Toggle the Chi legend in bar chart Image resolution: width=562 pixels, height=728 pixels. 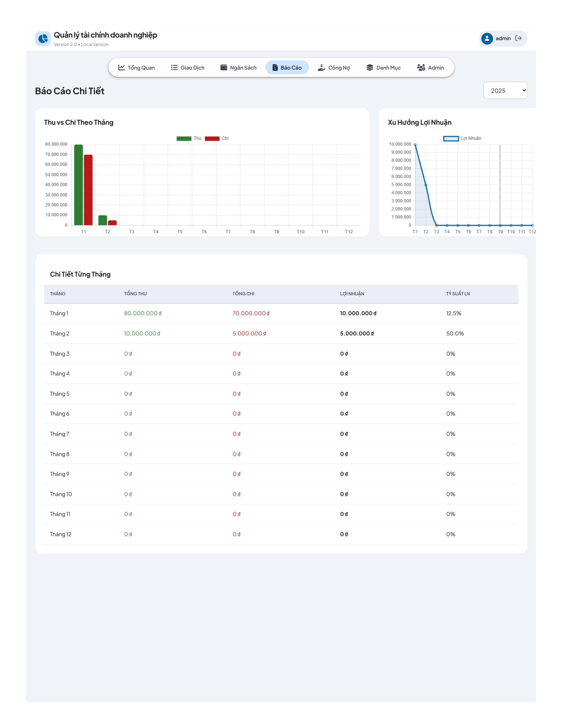point(217,138)
